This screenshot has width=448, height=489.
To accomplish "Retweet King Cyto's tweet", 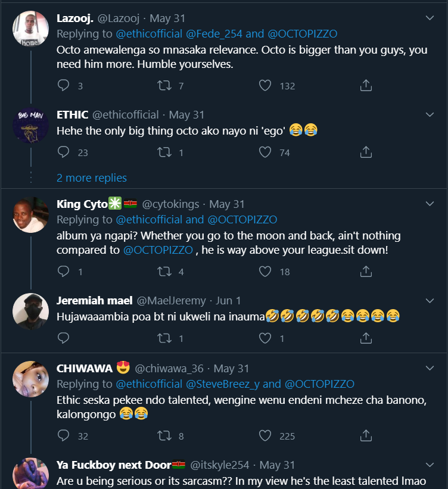I will pos(164,272).
